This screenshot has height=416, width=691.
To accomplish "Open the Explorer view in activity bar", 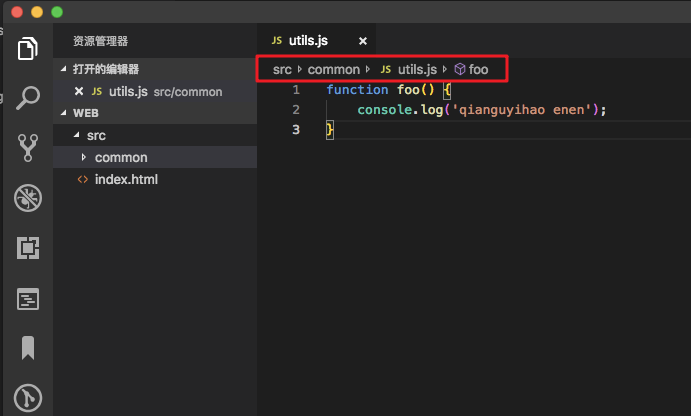I will pos(27,48).
